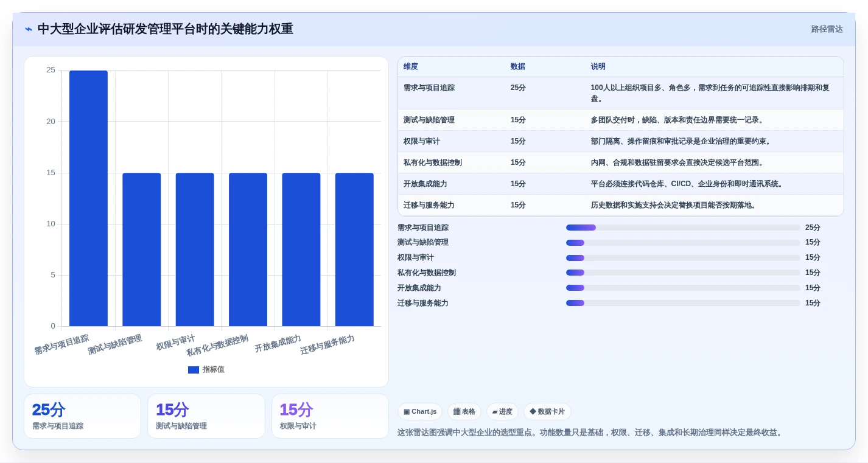Click the 路径雷达 label in header

pyautogui.click(x=827, y=29)
